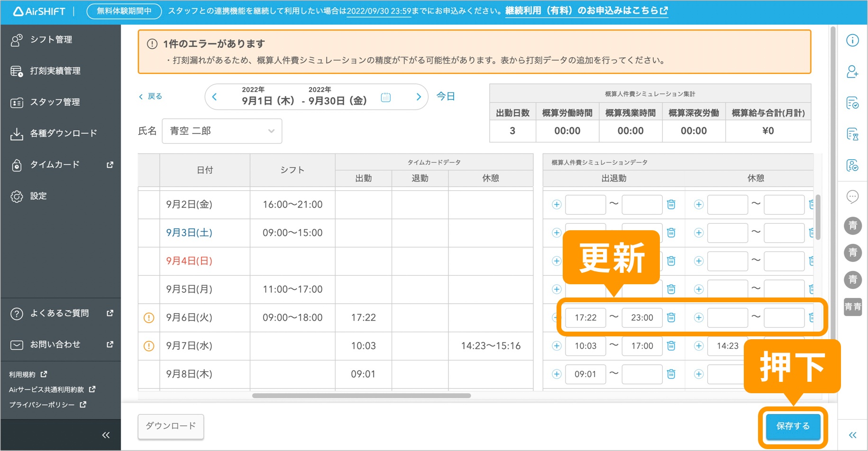The height and width of the screenshot is (451, 868).
Task: Go to previous period with left chevron
Action: click(x=215, y=97)
